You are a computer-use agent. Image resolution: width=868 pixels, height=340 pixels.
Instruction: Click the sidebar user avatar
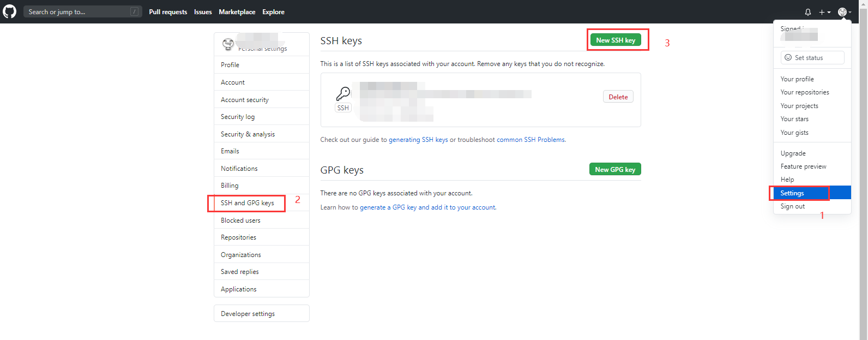(228, 44)
